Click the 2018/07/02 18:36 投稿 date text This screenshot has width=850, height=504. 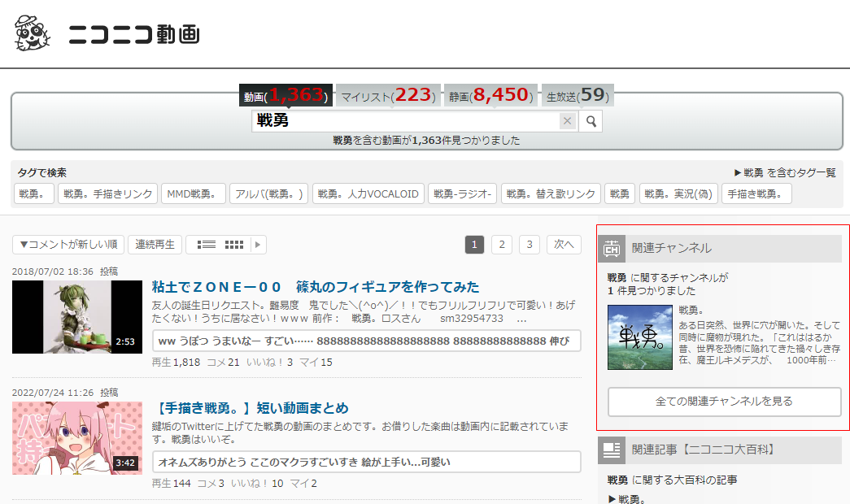pos(65,272)
